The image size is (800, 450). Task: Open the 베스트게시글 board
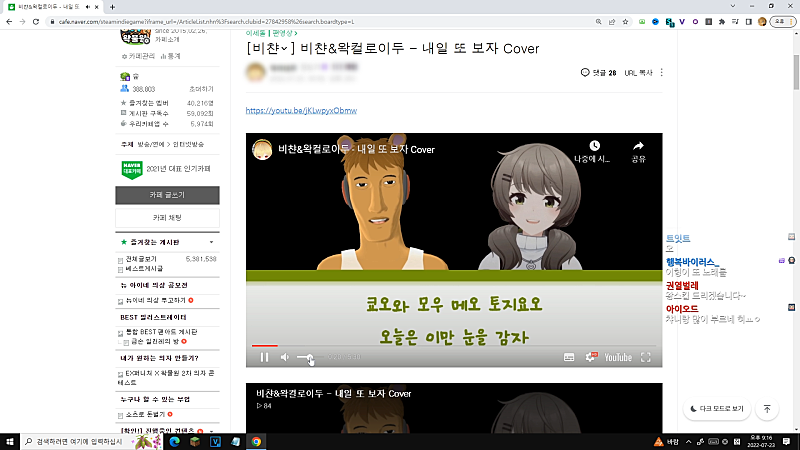point(144,268)
